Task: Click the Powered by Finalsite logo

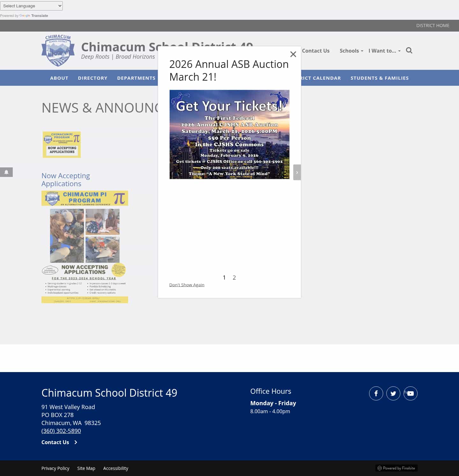Action: [397, 468]
